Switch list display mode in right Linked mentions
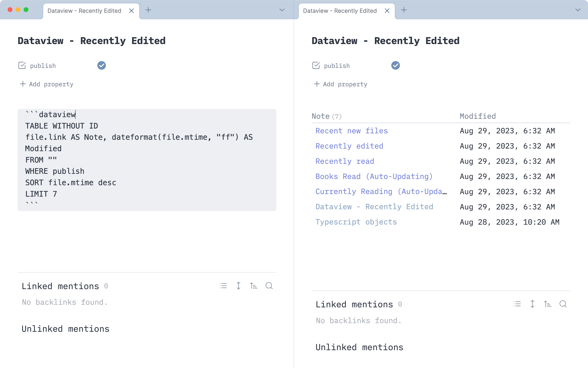 (517, 304)
